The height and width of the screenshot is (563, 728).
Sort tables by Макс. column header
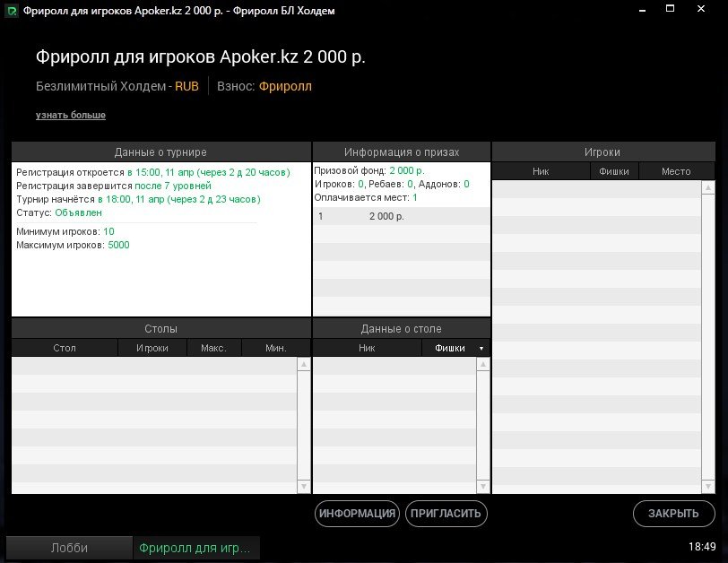[x=213, y=348]
